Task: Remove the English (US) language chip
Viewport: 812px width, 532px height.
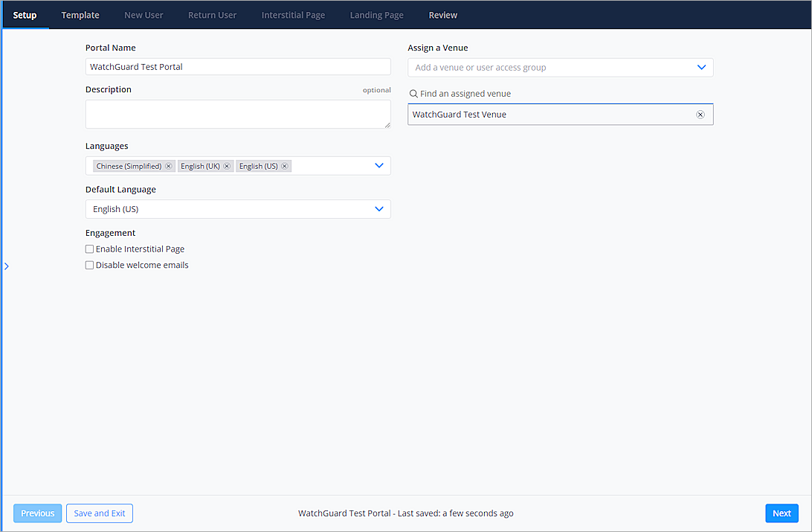Action: coord(284,165)
